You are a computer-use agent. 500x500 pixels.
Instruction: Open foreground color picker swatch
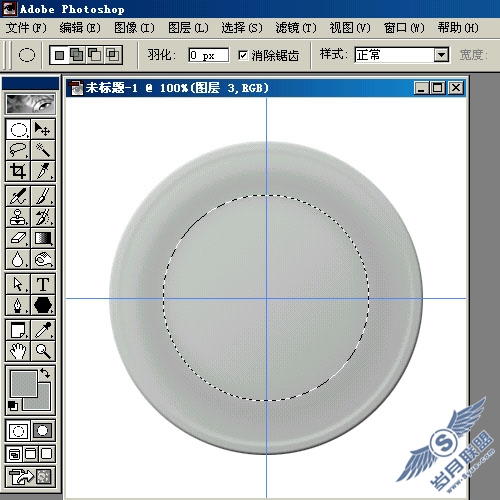point(24,384)
